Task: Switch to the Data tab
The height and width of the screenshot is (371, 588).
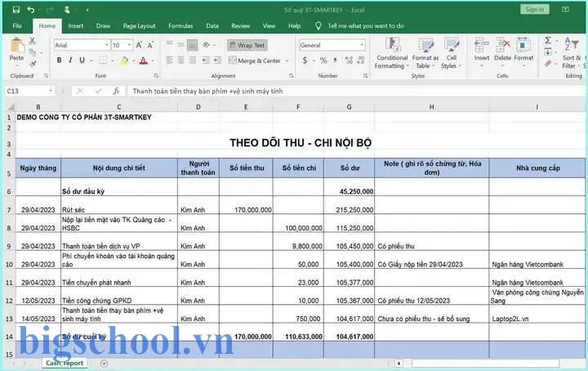Action: click(212, 26)
